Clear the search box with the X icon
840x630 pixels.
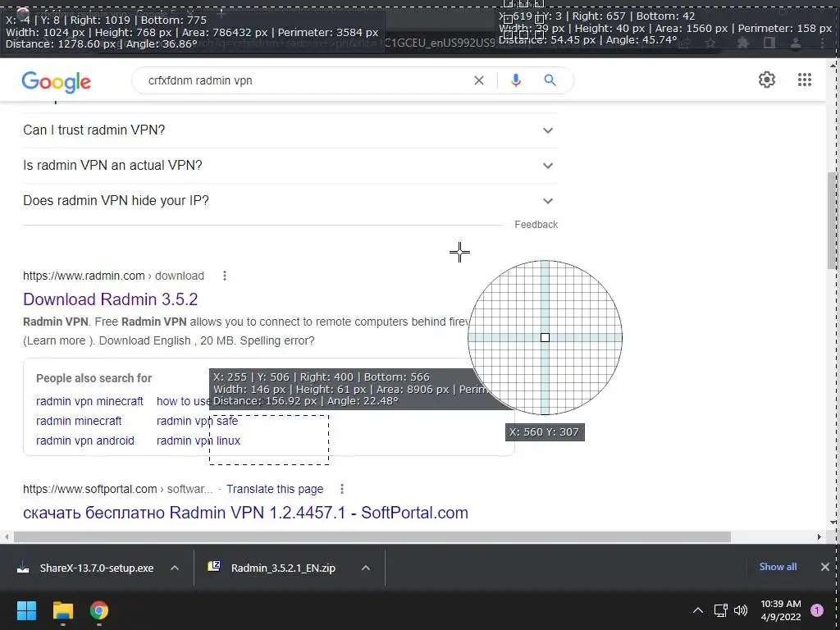tap(479, 80)
